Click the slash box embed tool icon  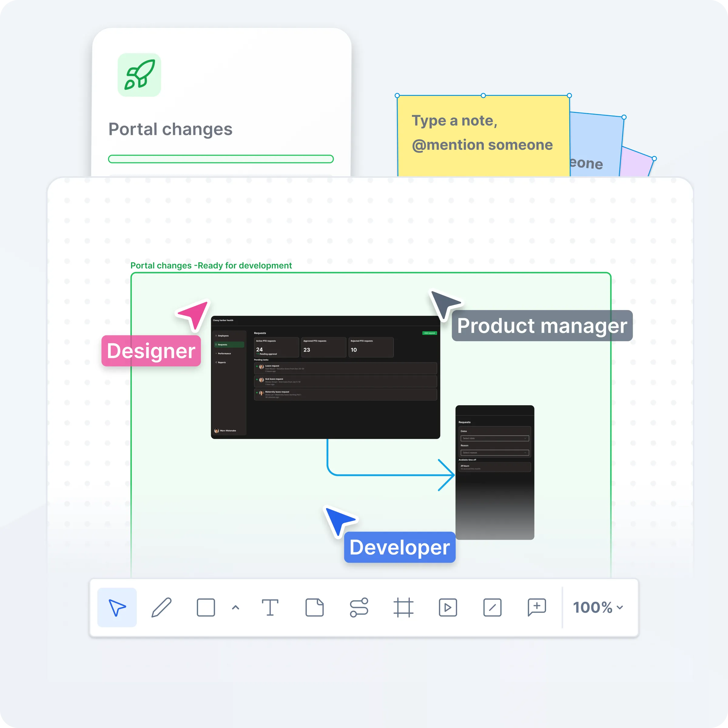point(492,607)
